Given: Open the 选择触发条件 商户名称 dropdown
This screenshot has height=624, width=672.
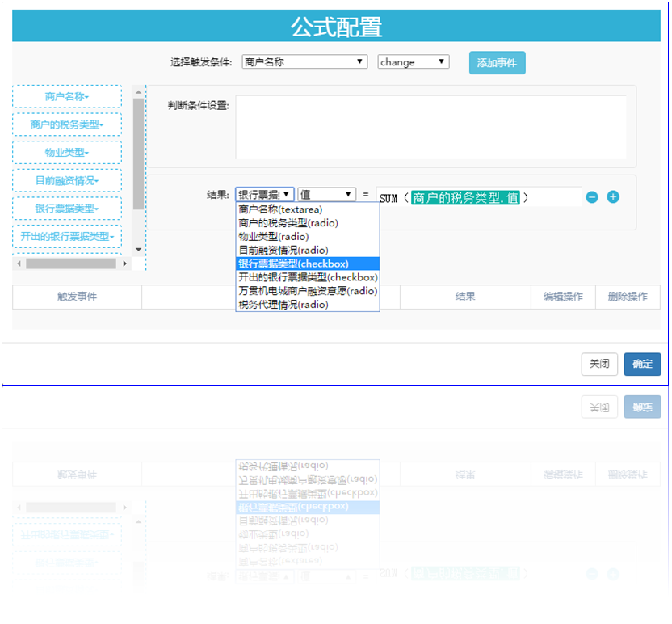Looking at the screenshot, I should 304,62.
